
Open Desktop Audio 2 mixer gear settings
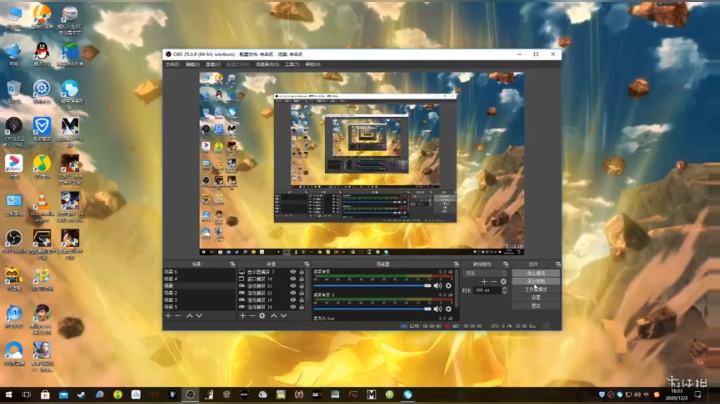click(x=449, y=309)
